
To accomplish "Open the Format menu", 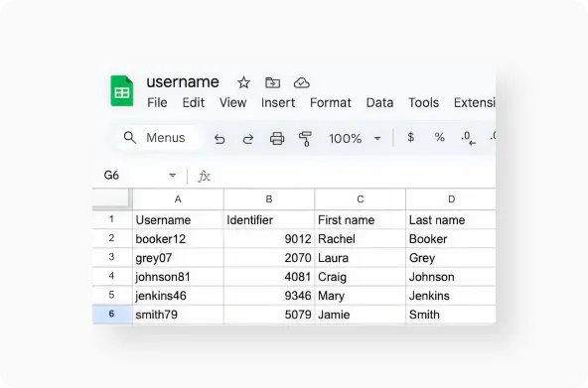I will pyautogui.click(x=331, y=102).
